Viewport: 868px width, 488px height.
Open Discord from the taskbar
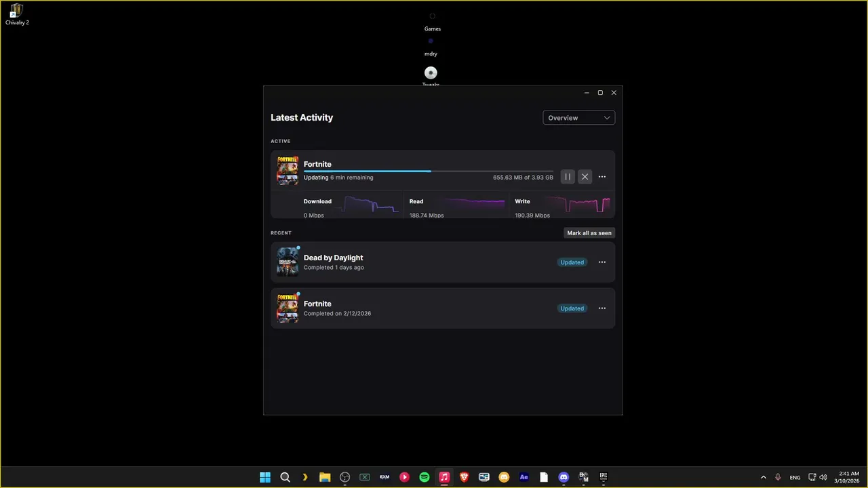tap(564, 477)
